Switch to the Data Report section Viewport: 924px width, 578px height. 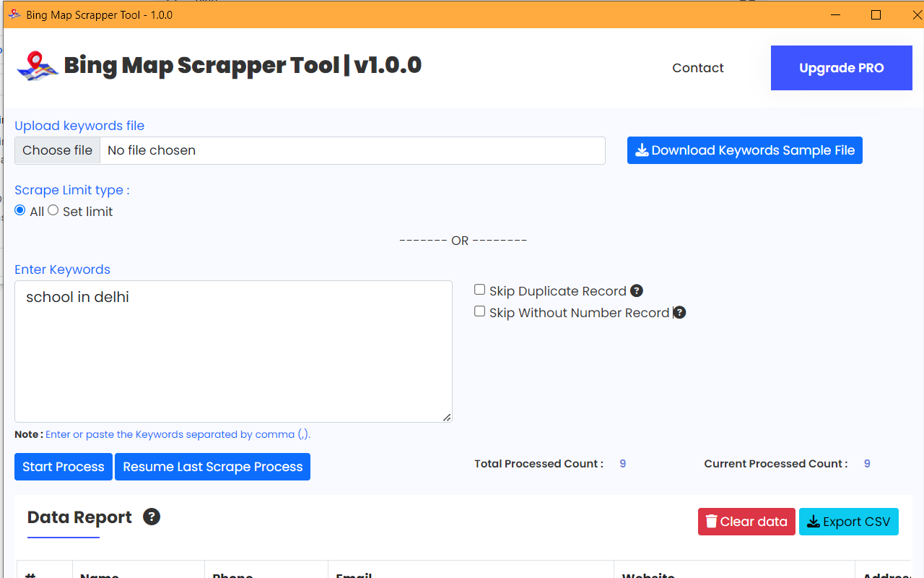(79, 517)
